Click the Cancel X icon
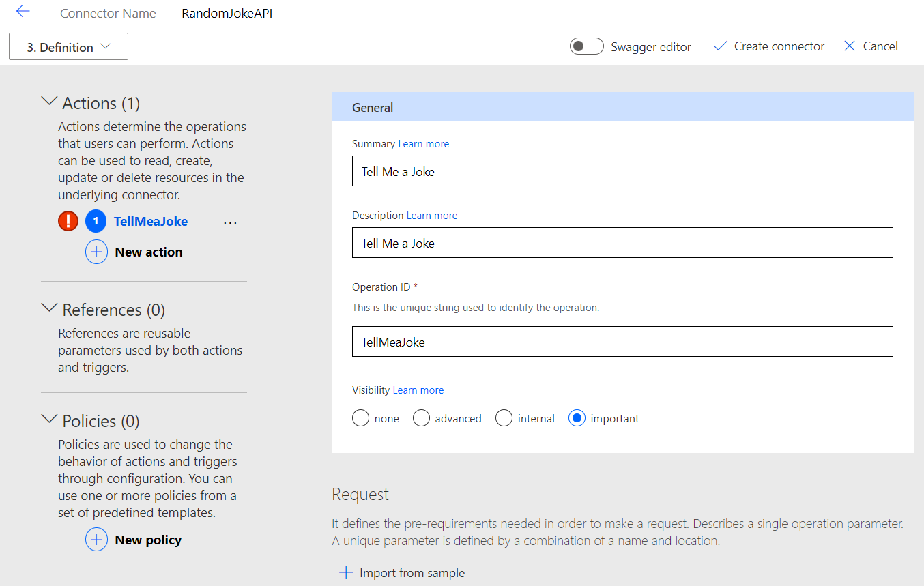The image size is (924, 586). [x=850, y=46]
